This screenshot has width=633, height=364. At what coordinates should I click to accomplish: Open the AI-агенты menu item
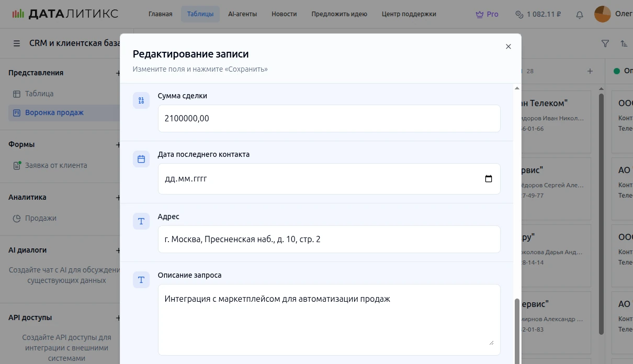click(242, 14)
